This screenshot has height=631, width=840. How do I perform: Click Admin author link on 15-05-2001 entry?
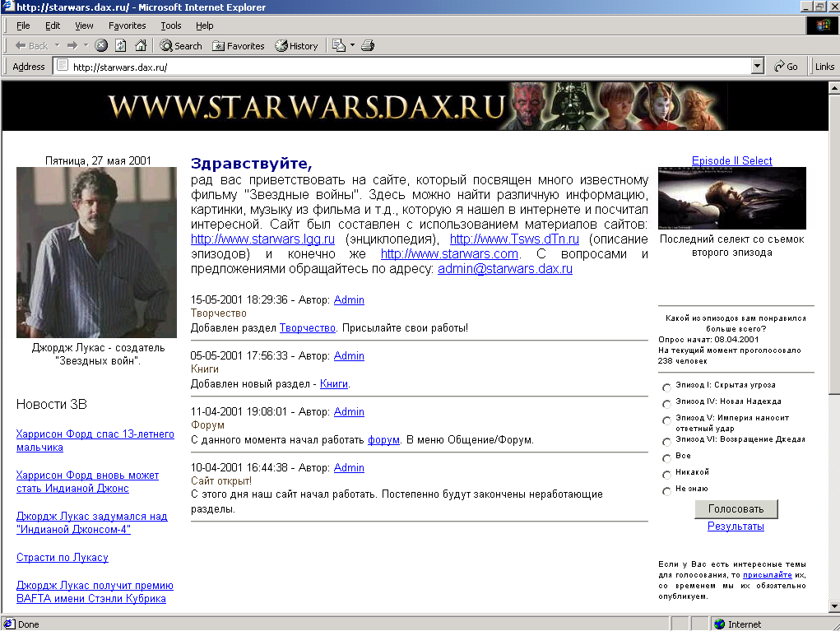pyautogui.click(x=349, y=300)
